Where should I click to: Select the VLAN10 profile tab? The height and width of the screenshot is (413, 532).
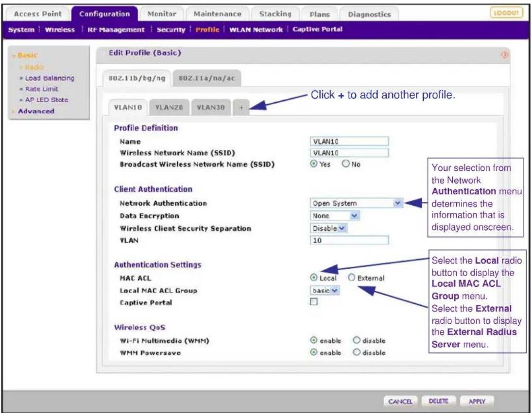(128, 107)
